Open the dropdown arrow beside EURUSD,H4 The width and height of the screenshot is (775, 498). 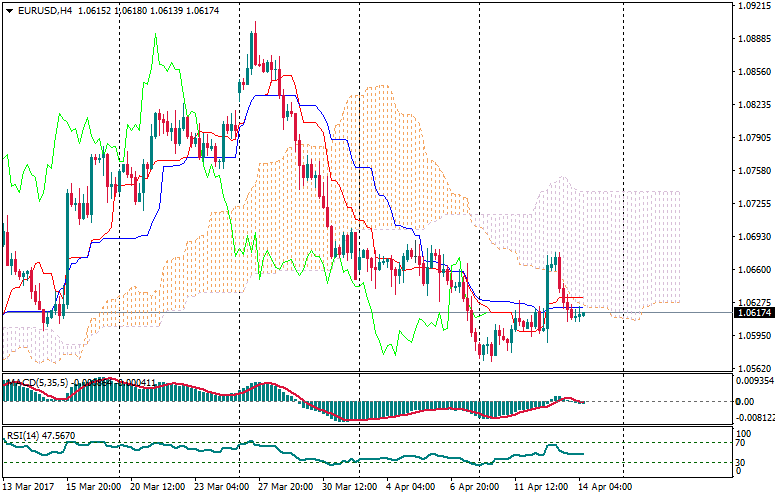[9, 10]
